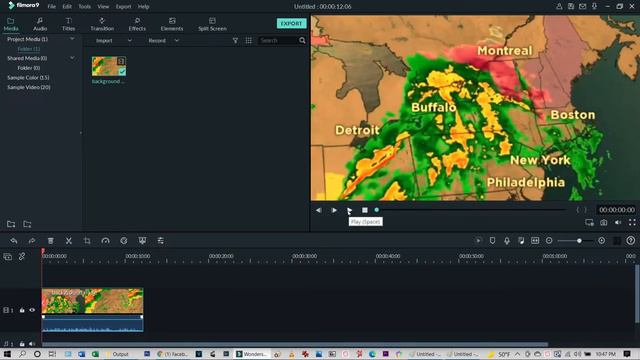Open the Audio Mixer music note icon
The width and height of the screenshot is (640, 360).
(521, 241)
